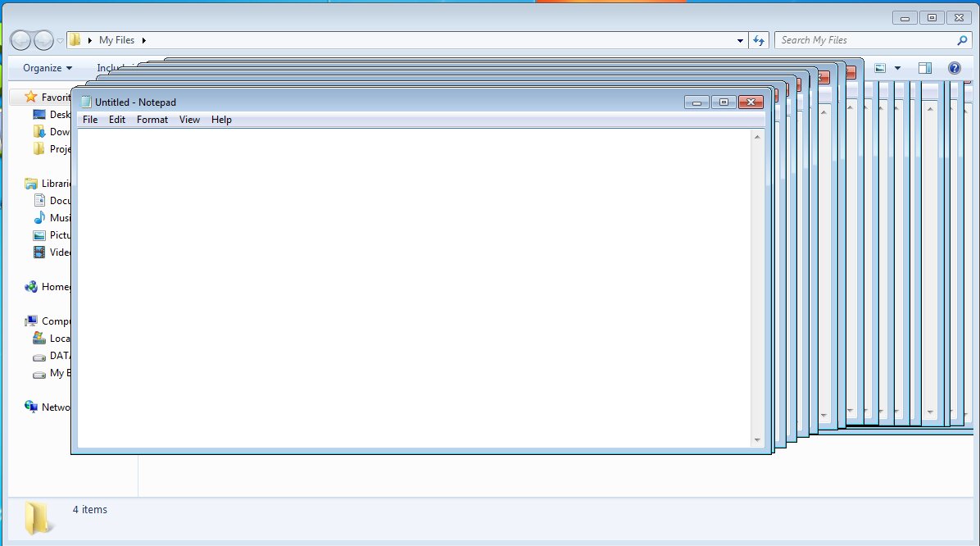Expand the root arrow before My Files

(90, 40)
